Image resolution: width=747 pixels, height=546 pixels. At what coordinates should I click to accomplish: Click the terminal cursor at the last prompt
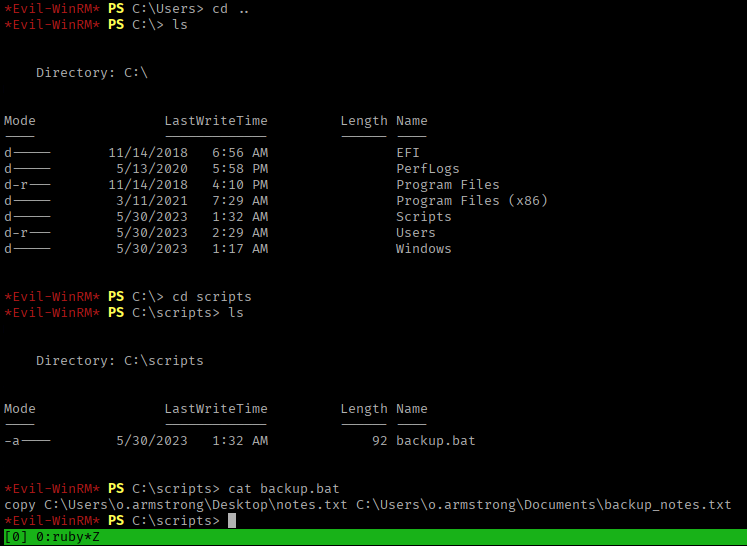point(232,521)
